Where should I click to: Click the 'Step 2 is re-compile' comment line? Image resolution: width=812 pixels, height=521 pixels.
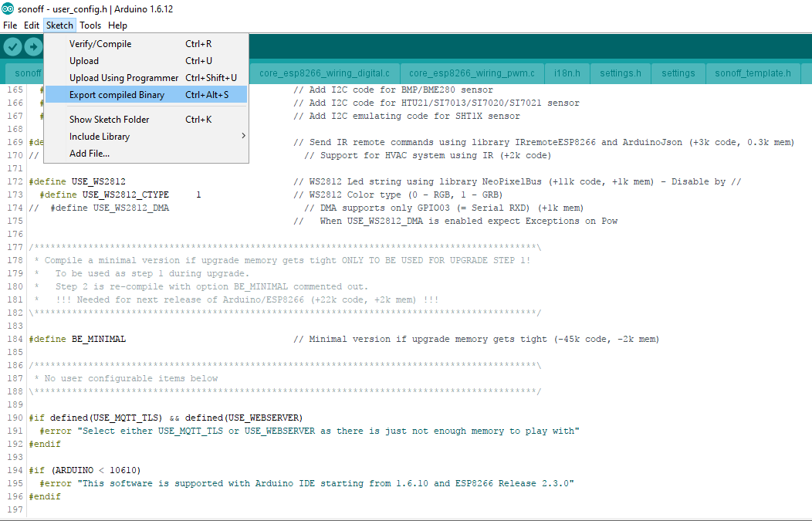pyautogui.click(x=211, y=286)
